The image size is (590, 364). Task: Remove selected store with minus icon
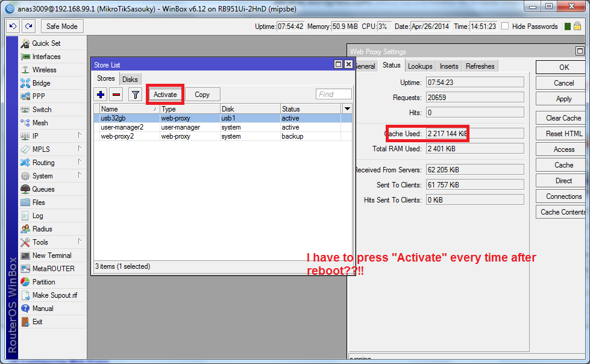[x=116, y=95]
